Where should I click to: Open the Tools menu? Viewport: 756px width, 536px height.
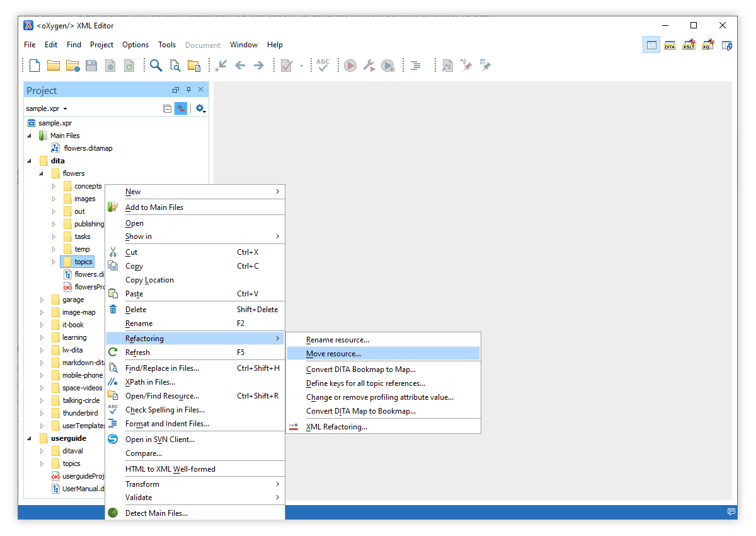coord(167,45)
